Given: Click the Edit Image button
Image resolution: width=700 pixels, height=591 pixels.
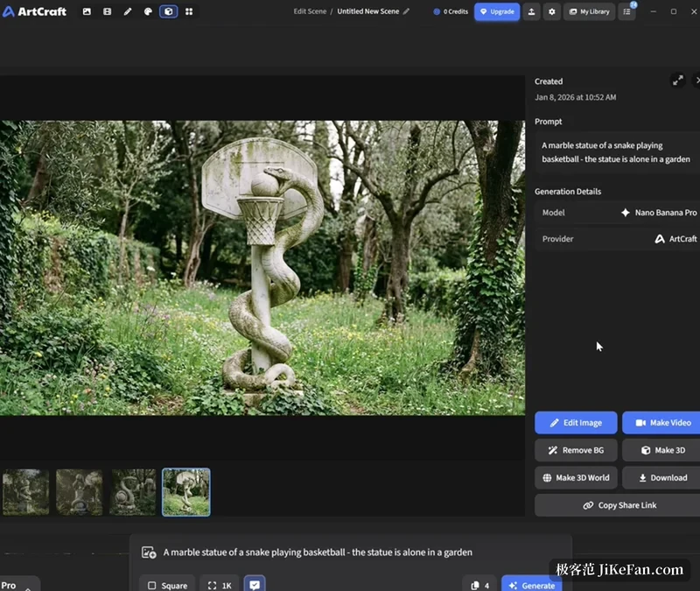Looking at the screenshot, I should pos(576,423).
